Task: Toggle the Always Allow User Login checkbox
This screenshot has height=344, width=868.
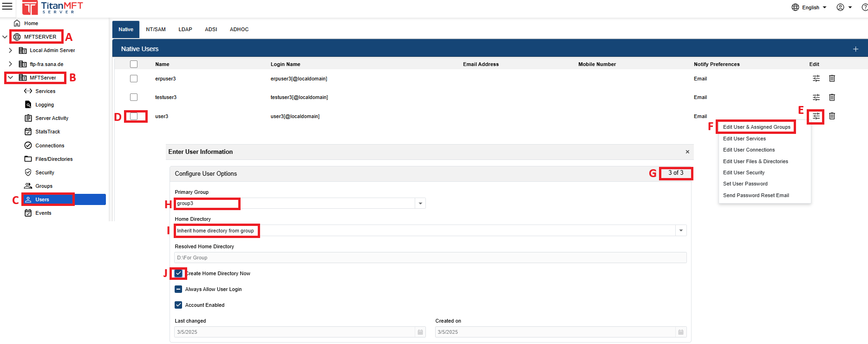Action: pos(178,289)
